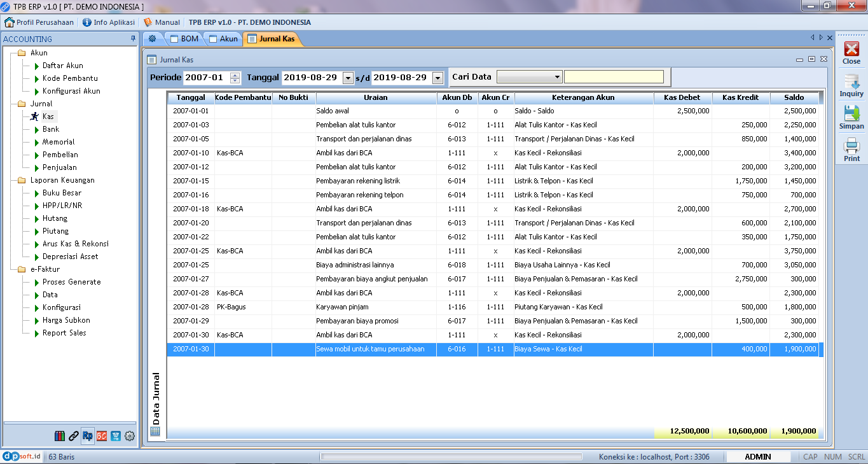Pin the ACCOUNTING sidebar panel
Screen dimensions: 868x464
[x=133, y=39]
